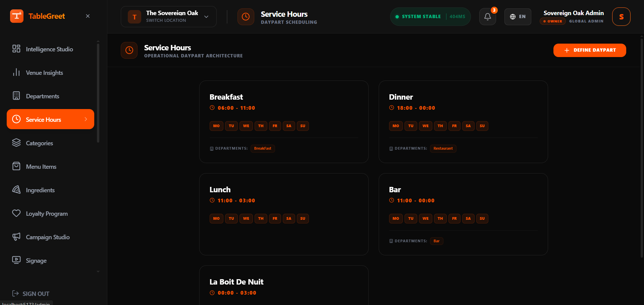
Task: Click the Sign Out arrow icon
Action: (15, 294)
